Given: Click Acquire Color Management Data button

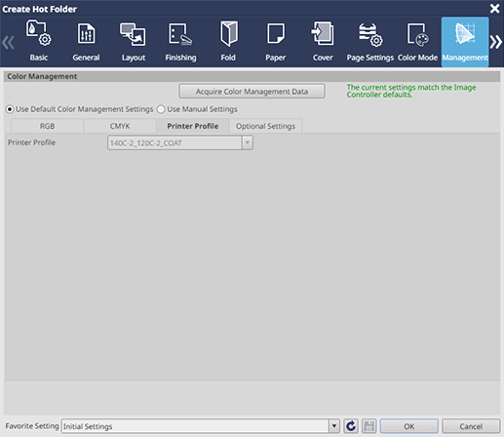Looking at the screenshot, I should pyautogui.click(x=252, y=92).
